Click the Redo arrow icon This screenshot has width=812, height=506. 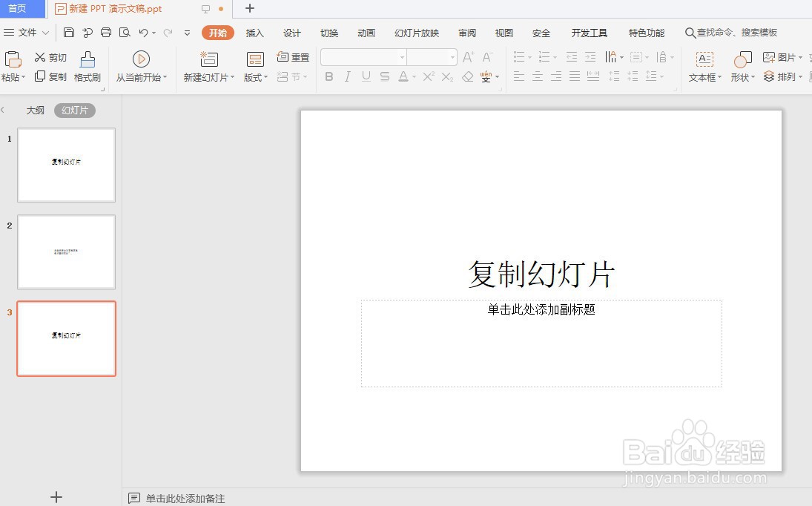tap(168, 33)
